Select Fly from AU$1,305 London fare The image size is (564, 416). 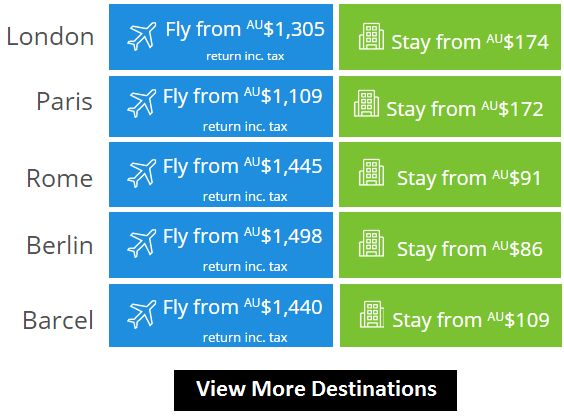[x=221, y=37]
